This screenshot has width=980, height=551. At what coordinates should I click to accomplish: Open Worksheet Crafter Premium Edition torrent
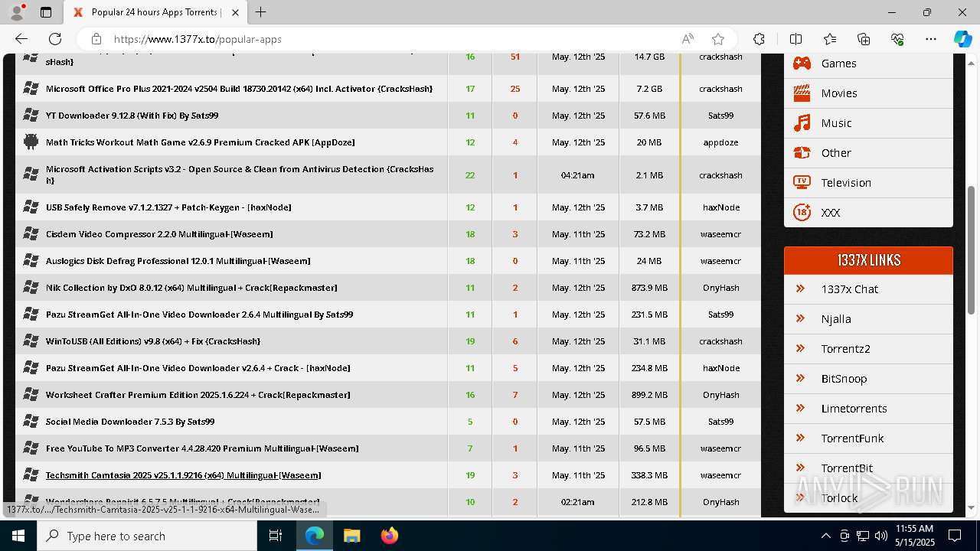tap(198, 395)
